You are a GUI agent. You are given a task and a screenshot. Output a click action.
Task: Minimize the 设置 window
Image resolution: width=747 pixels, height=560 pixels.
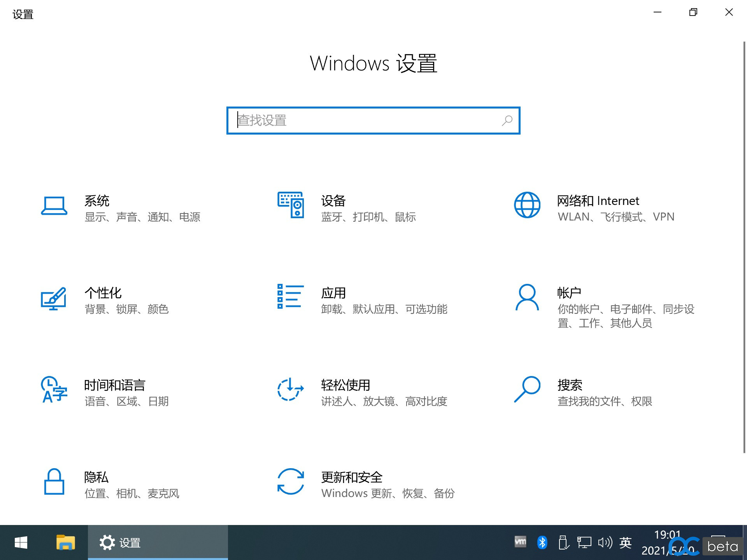(x=658, y=12)
